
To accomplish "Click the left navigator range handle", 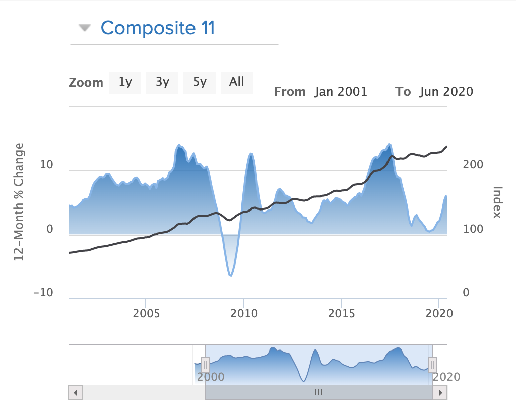I will [x=205, y=364].
